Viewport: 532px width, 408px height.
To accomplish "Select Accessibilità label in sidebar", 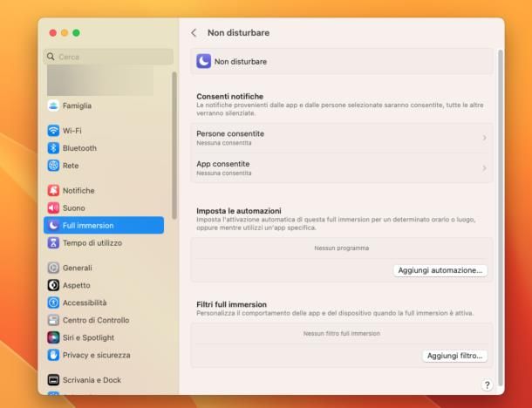I will (85, 303).
